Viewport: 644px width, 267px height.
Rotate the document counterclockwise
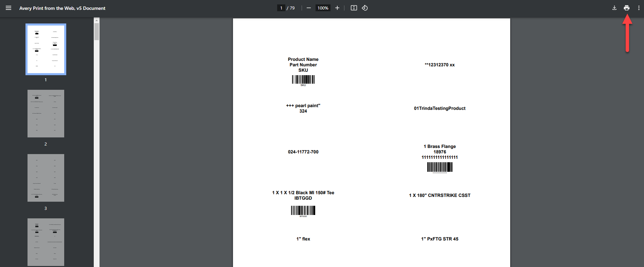point(365,8)
